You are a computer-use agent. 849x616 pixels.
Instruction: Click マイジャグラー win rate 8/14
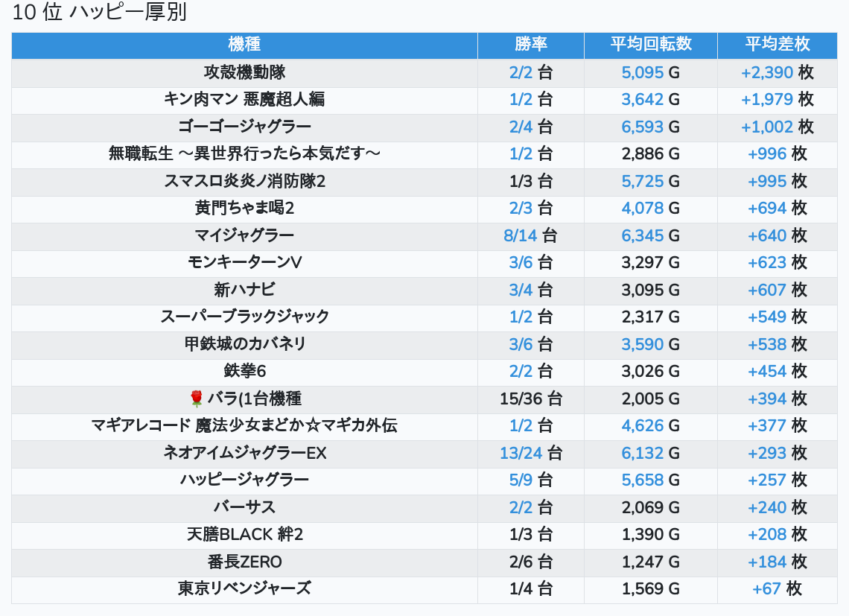tap(520, 236)
